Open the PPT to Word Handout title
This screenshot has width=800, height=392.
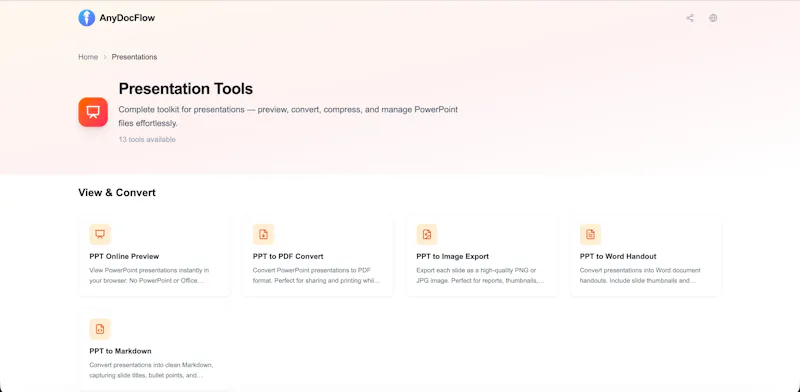tap(618, 256)
